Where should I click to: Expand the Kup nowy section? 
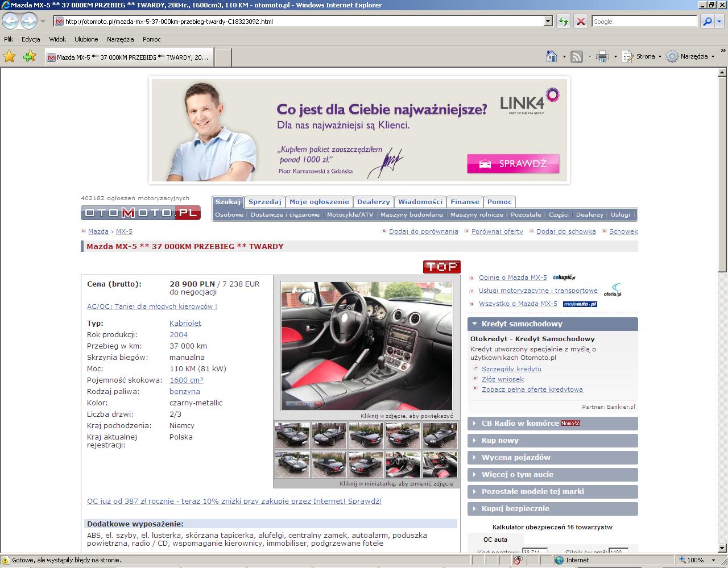(x=553, y=440)
